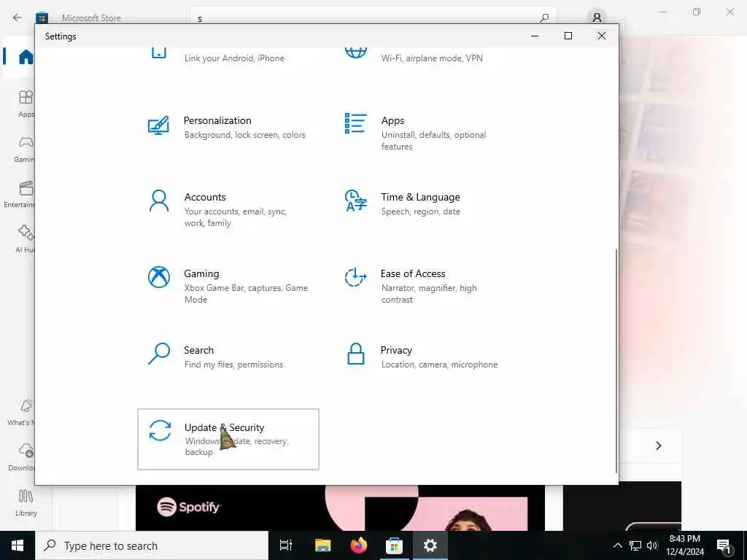Image resolution: width=747 pixels, height=560 pixels.
Task: Click 'Wi-Fi, airplane mode, VPN' text
Action: [432, 58]
